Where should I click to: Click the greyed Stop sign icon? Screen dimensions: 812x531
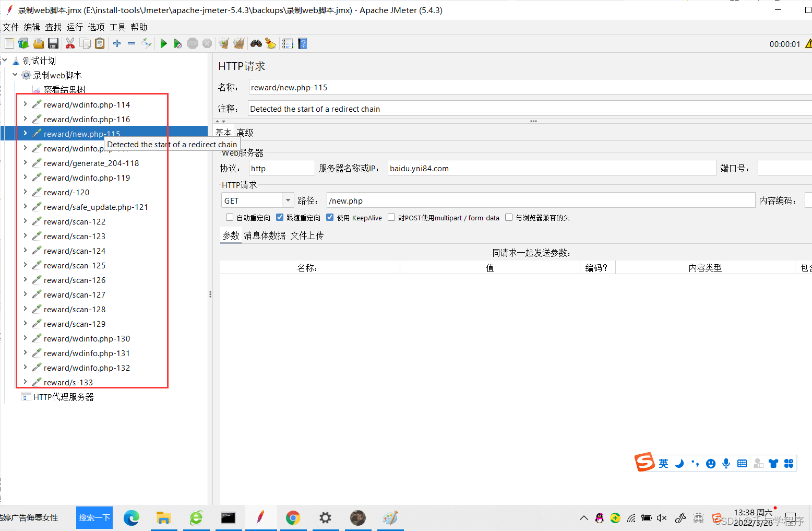[x=193, y=43]
